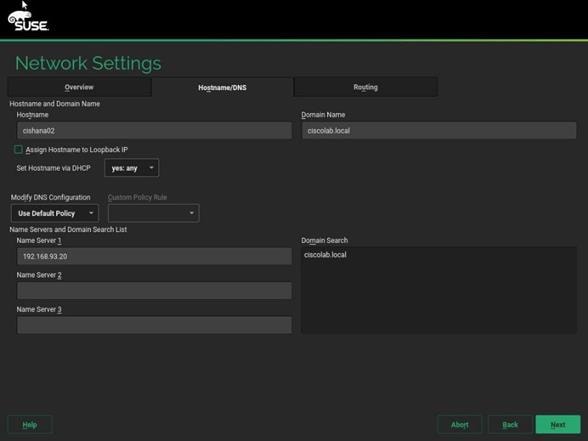This screenshot has width=588, height=441.
Task: Click the Domain Name input field
Action: pyautogui.click(x=439, y=130)
